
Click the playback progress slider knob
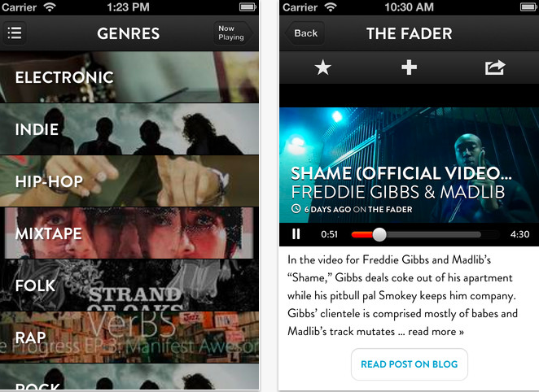point(379,234)
